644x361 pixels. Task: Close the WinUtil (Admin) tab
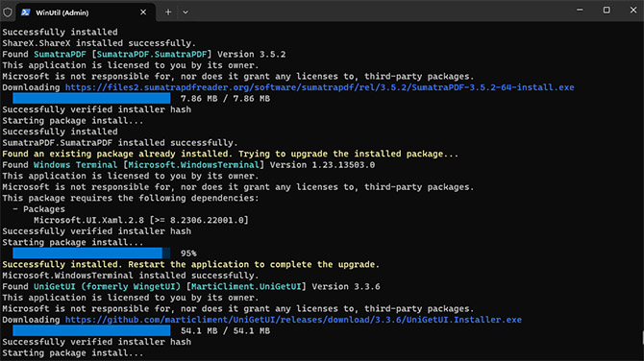point(143,12)
